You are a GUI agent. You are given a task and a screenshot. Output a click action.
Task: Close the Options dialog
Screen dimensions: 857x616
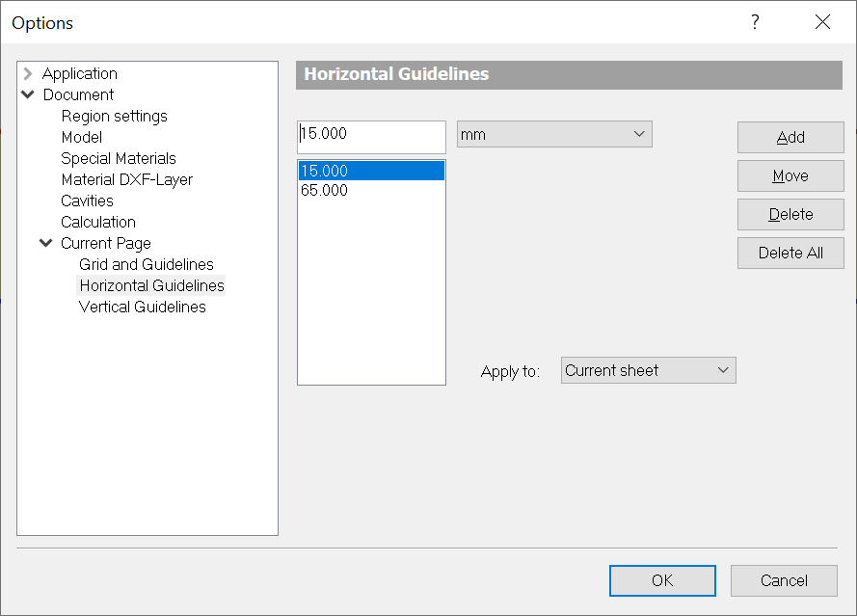(822, 22)
